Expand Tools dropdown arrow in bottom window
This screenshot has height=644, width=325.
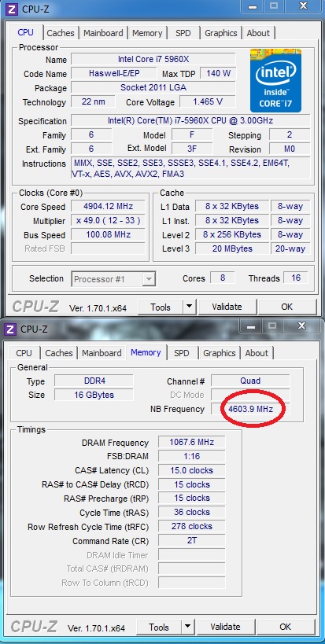point(187,627)
